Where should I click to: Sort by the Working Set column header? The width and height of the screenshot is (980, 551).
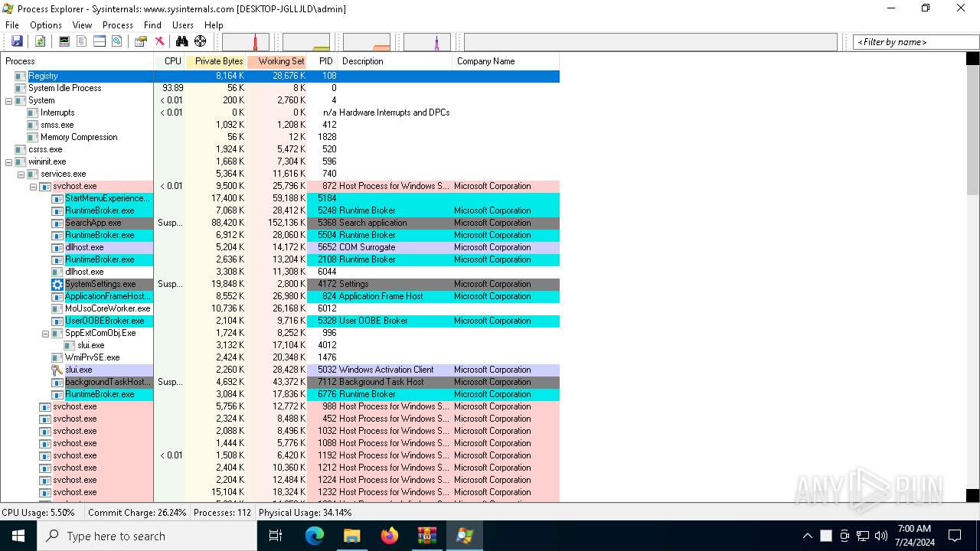tap(277, 61)
